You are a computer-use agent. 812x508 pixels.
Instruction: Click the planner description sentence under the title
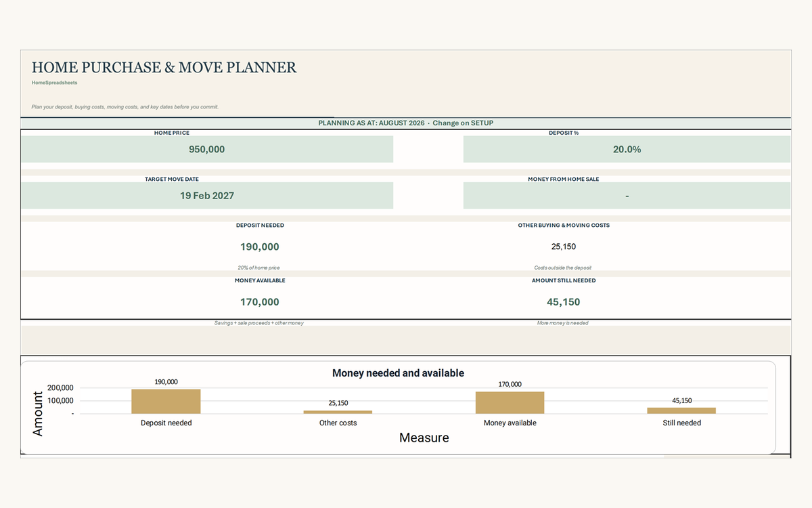(x=125, y=107)
